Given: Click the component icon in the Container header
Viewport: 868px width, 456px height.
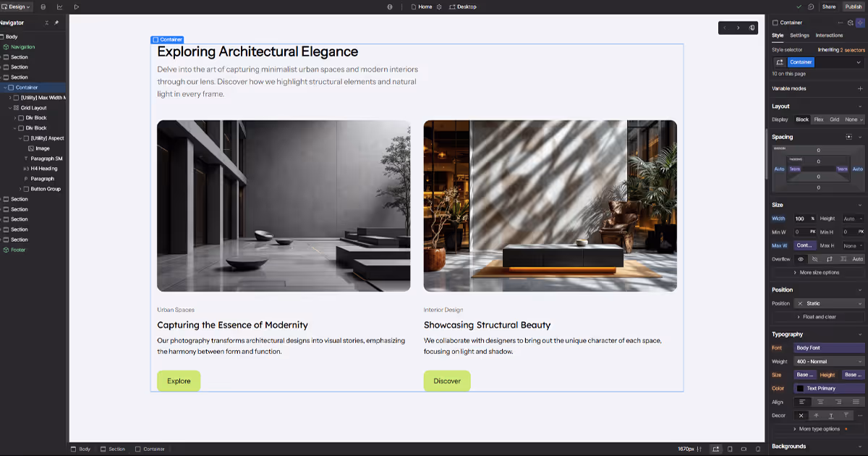Looking at the screenshot, I should [x=851, y=22].
